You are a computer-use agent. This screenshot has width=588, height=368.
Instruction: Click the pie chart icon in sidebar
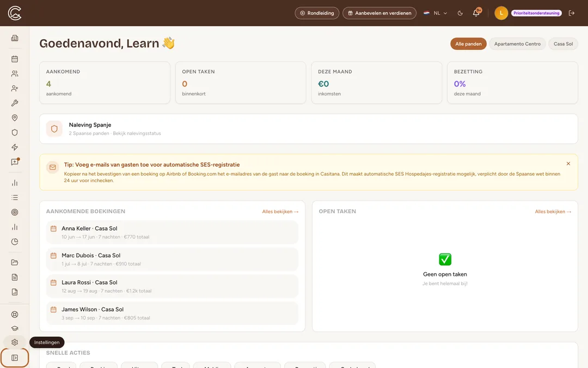click(x=15, y=242)
